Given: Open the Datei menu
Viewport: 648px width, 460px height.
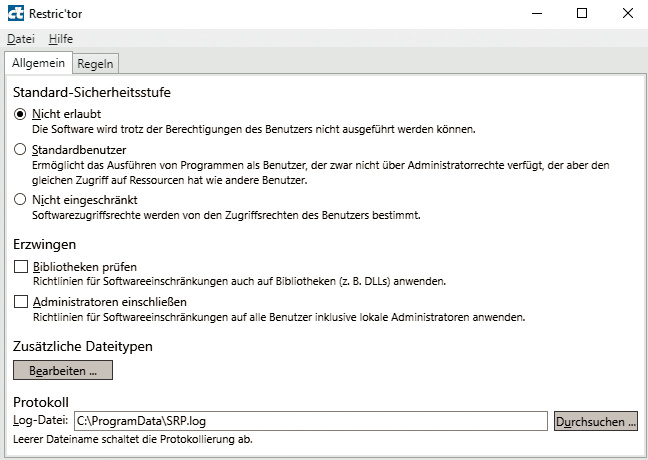Looking at the screenshot, I should pos(20,38).
